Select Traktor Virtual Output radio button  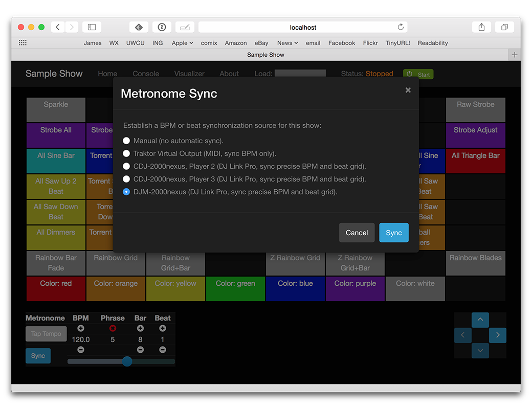point(126,153)
